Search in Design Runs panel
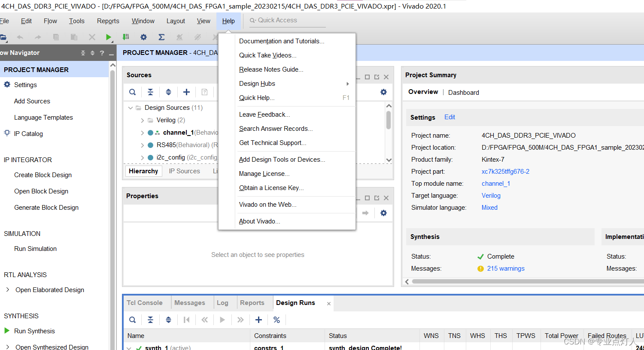 (x=133, y=320)
